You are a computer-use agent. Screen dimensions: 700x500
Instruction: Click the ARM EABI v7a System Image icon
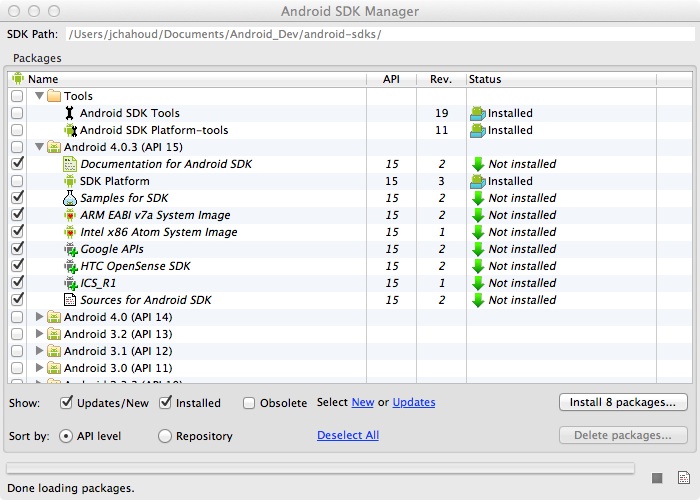tap(69, 215)
